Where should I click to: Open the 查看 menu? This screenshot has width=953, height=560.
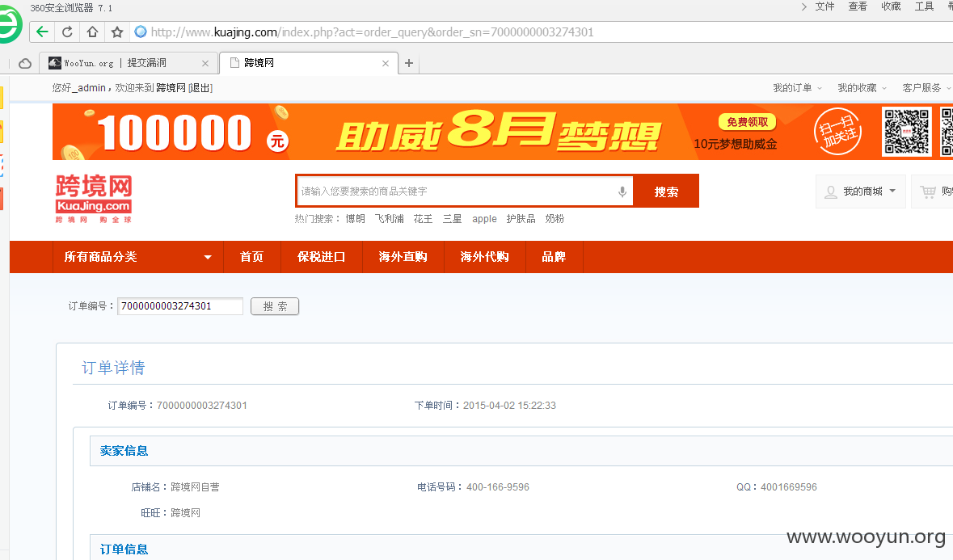(858, 6)
